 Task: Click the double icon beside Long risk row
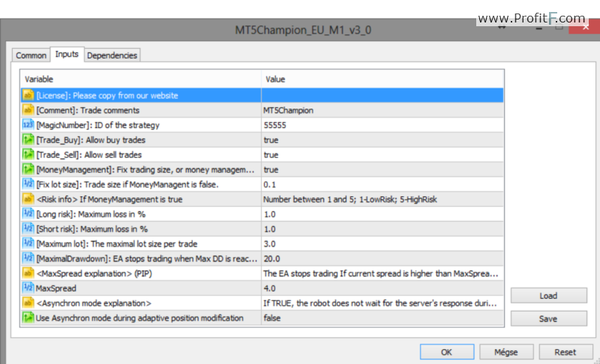point(28,214)
